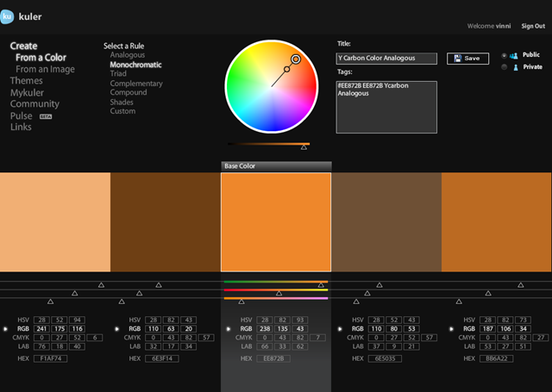Click the BETA badge next to Pulse
The height and width of the screenshot is (392, 552).
[46, 116]
